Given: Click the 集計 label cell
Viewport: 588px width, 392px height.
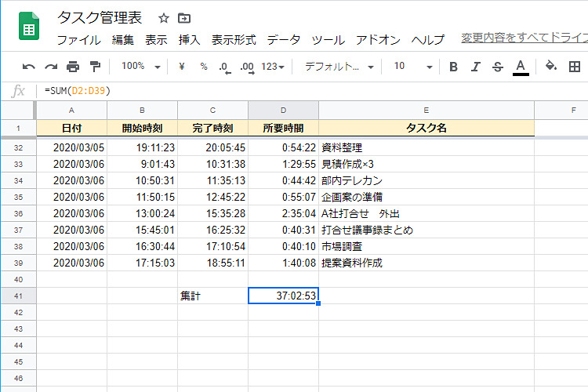Looking at the screenshot, I should [212, 296].
